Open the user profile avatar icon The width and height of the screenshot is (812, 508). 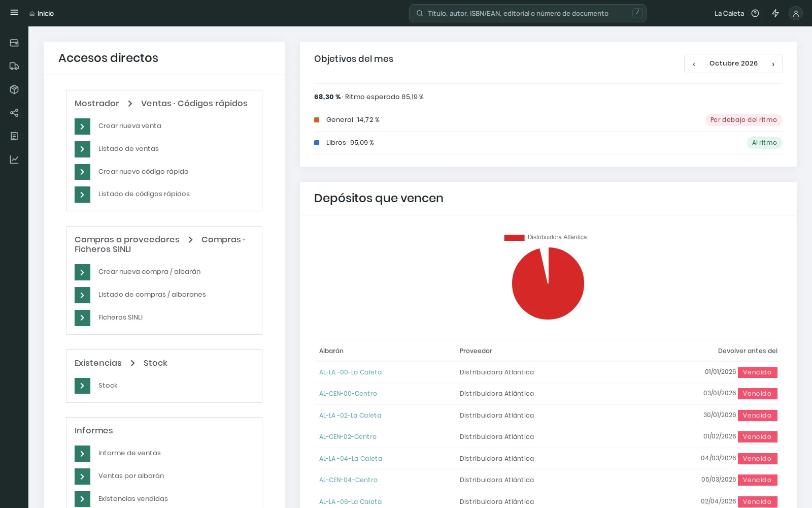[796, 13]
